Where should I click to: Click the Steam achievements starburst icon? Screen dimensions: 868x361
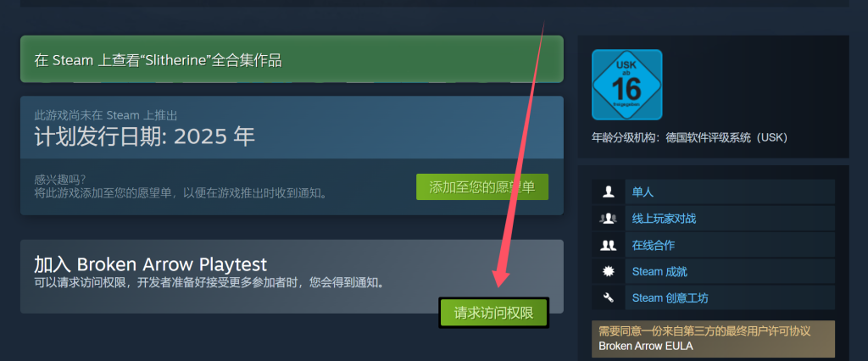tap(609, 271)
